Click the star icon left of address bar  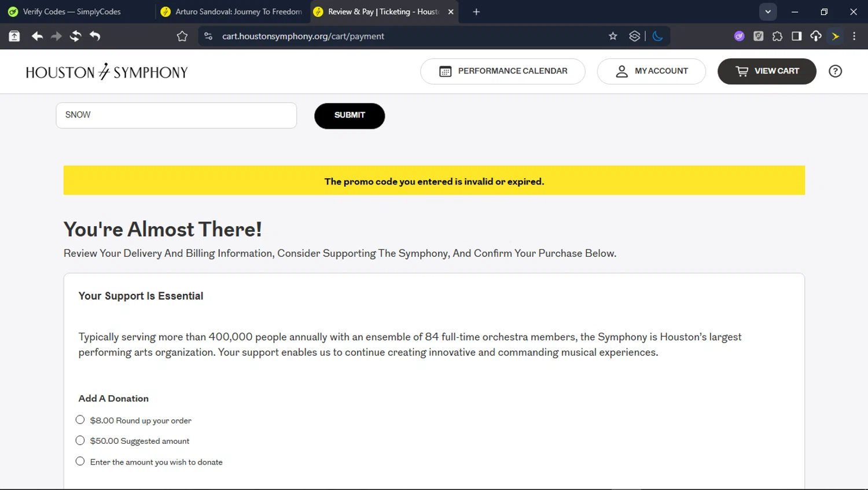[x=182, y=36]
